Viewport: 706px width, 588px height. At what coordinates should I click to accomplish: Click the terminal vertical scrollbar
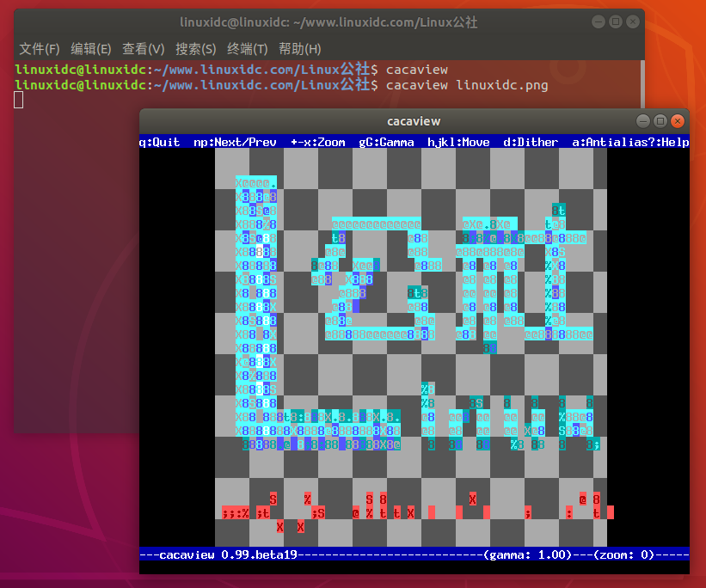click(642, 84)
